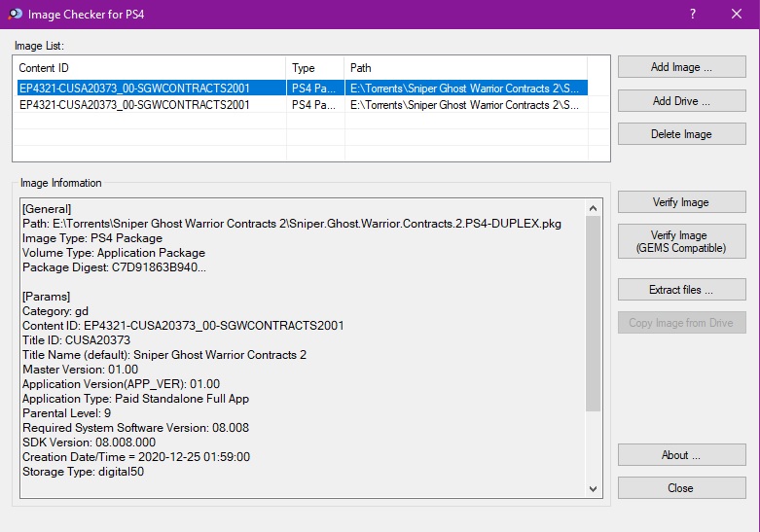The image size is (760, 532).
Task: Click the Storage Type: digital50 line
Action: (83, 472)
